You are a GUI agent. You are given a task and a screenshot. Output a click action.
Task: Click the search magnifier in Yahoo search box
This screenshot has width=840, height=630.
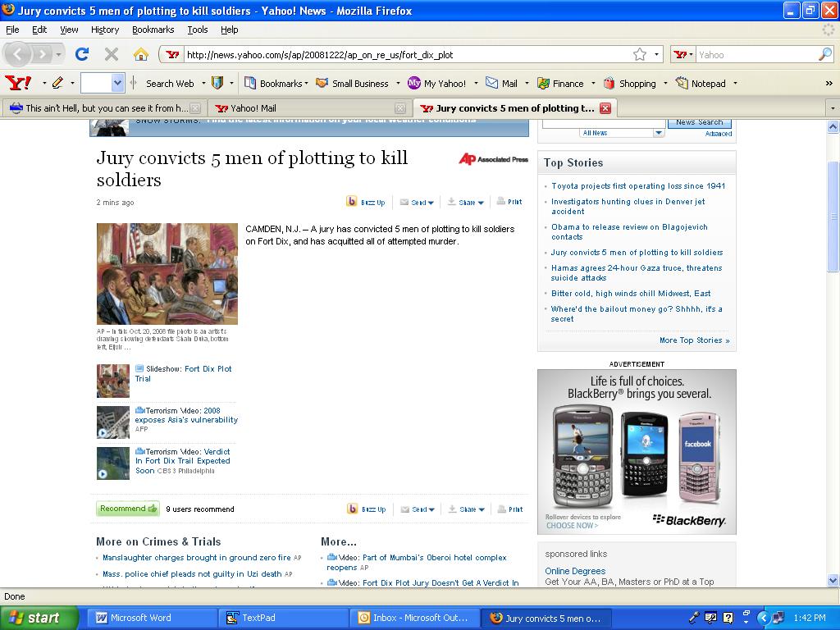824,54
